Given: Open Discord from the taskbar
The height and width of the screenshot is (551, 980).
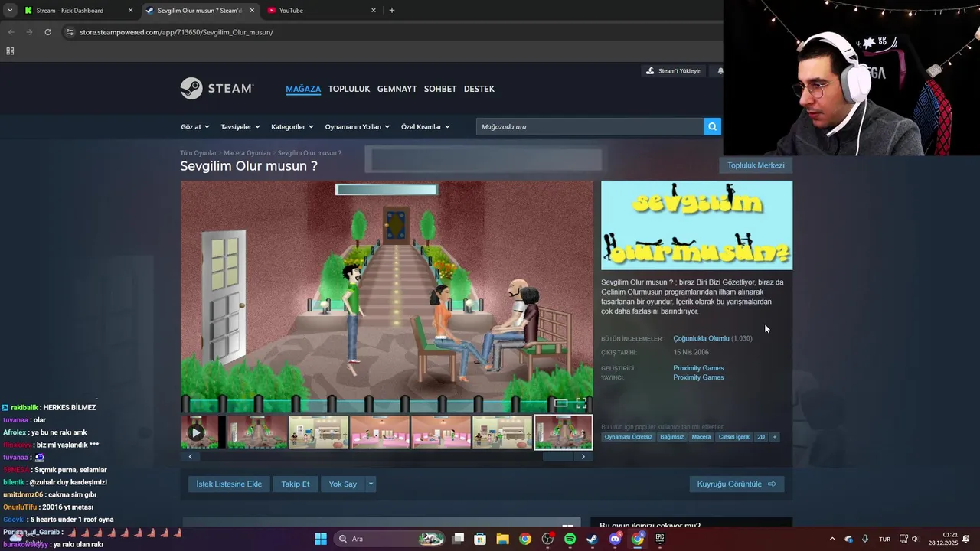Looking at the screenshot, I should (x=615, y=539).
